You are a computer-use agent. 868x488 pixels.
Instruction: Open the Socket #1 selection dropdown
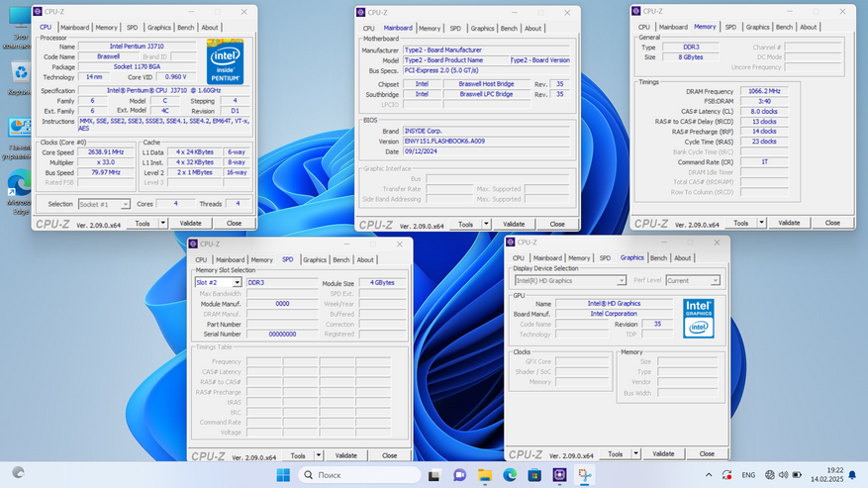(x=125, y=204)
